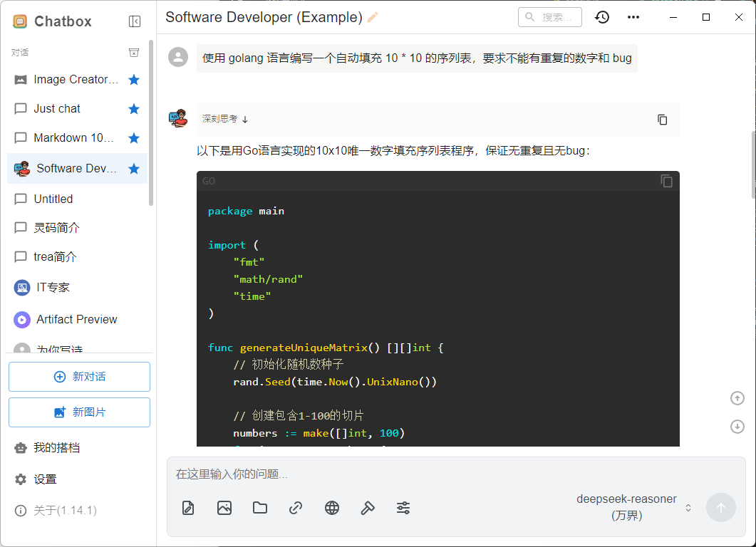Screen dimensions: 756x547
Task: Open the deepseek-reasoner model dropdown
Action: click(x=633, y=508)
